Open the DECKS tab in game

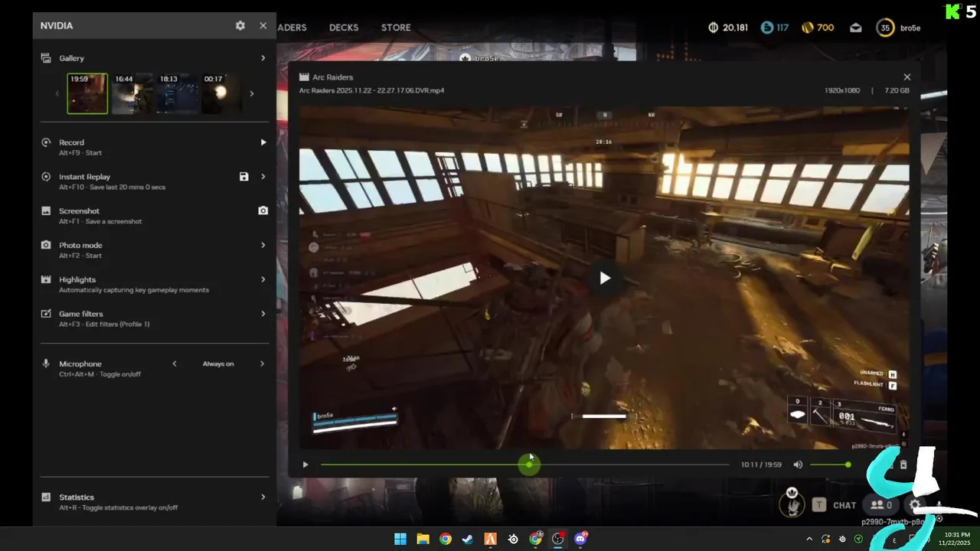click(344, 28)
